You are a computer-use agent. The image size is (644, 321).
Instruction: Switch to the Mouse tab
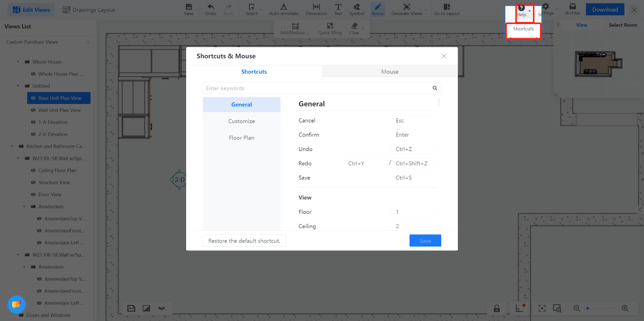tap(390, 72)
